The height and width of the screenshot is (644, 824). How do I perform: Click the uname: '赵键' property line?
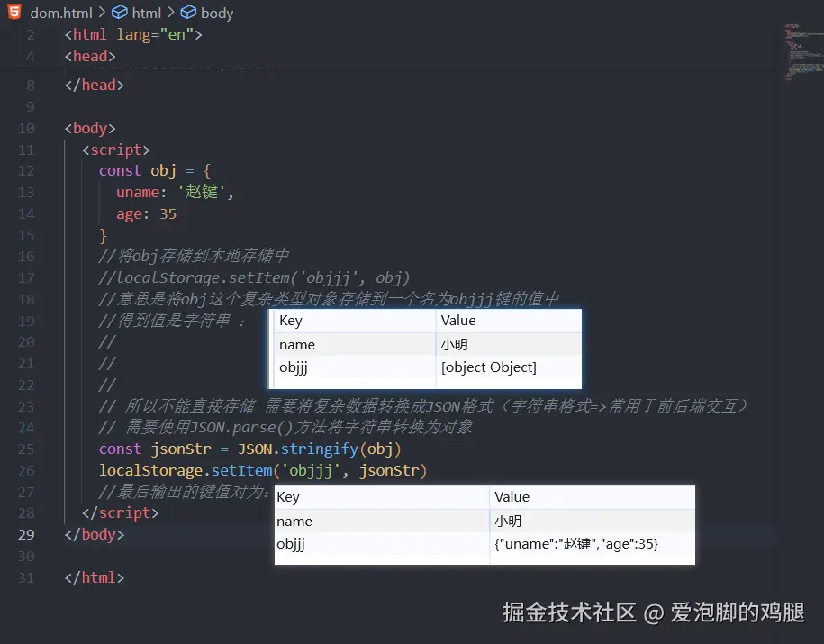[175, 192]
